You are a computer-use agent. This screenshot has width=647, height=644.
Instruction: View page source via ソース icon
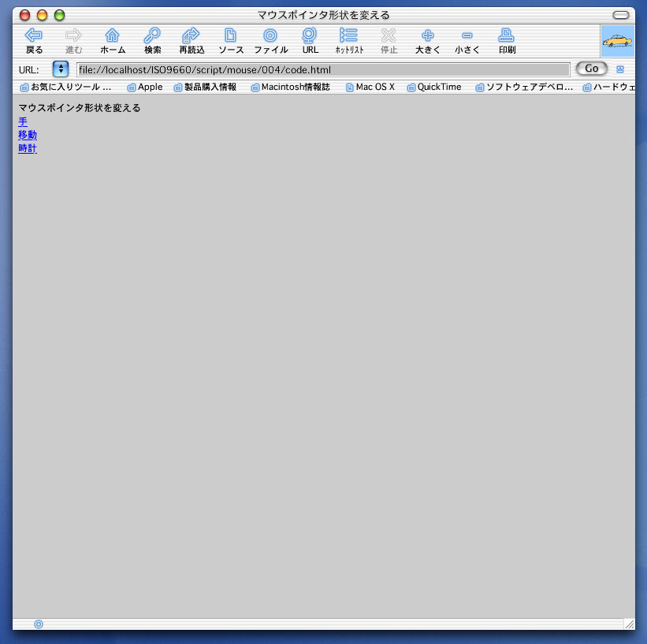[x=230, y=35]
